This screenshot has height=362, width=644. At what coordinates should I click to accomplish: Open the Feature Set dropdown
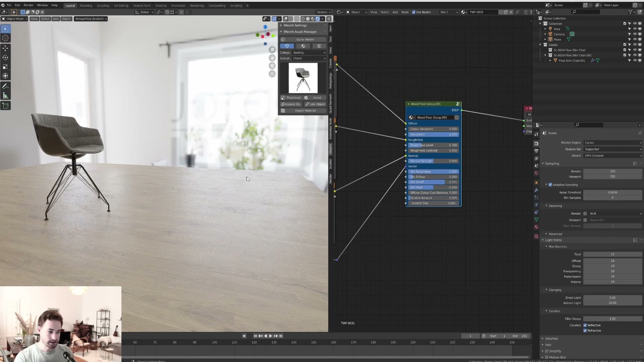(613, 149)
